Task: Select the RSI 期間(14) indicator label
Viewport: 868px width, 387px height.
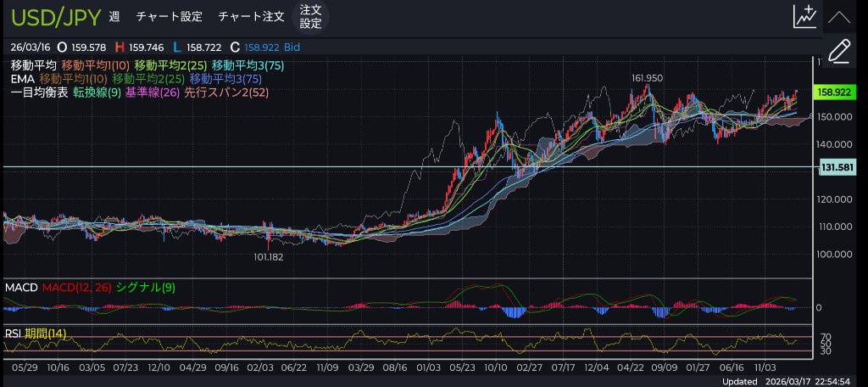Action: pyautogui.click(x=36, y=334)
